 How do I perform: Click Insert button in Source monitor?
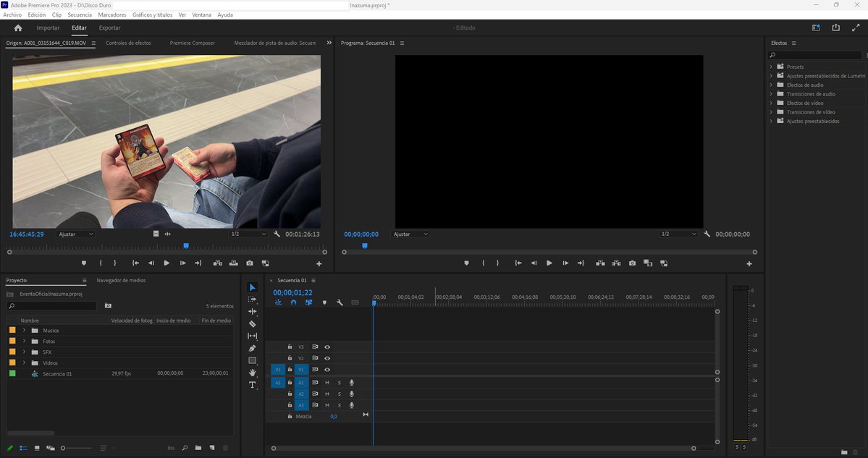[x=218, y=263]
